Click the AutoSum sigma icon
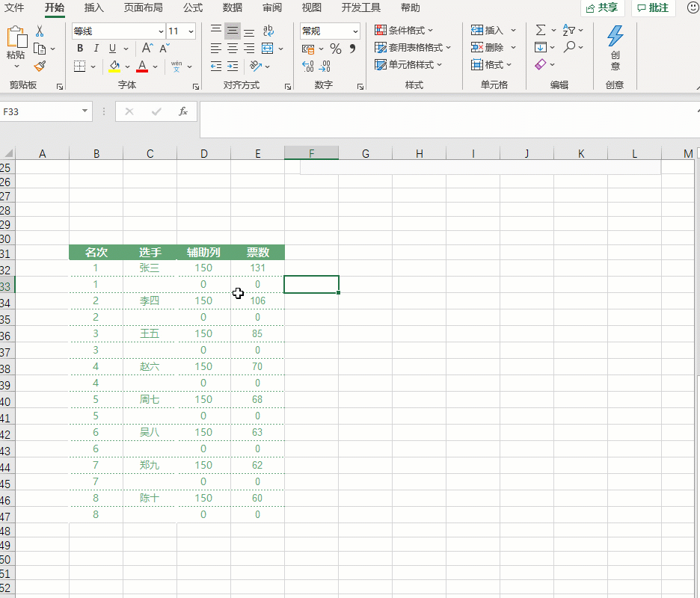Viewport: 700px width, 598px height. click(540, 30)
